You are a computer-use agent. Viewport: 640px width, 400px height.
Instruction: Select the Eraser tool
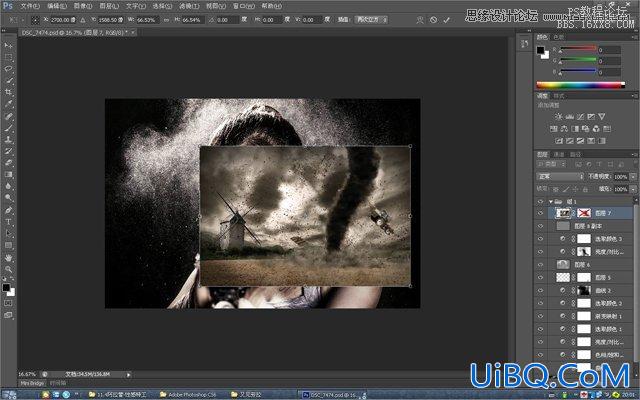8,163
